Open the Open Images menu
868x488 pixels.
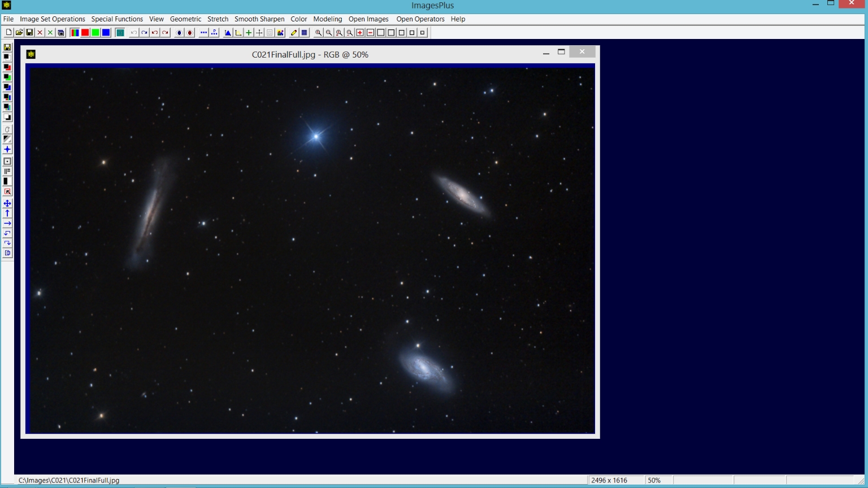click(x=368, y=19)
